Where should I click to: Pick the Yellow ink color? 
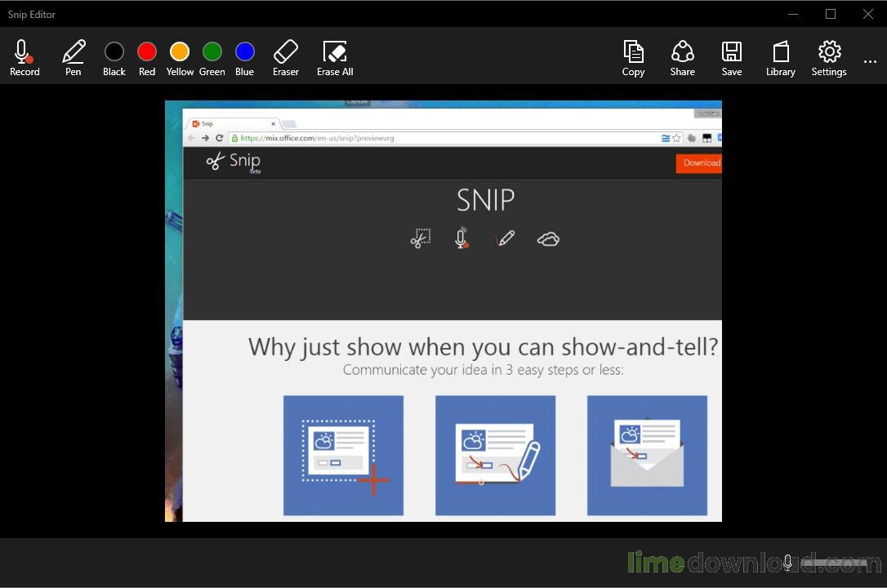tap(180, 58)
